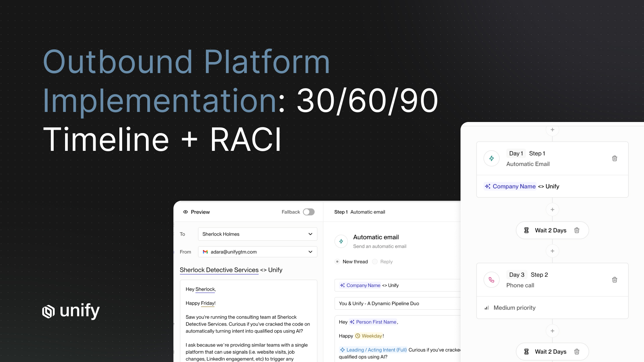Click the Weekday variable chip
The image size is (644, 362).
[x=369, y=336]
